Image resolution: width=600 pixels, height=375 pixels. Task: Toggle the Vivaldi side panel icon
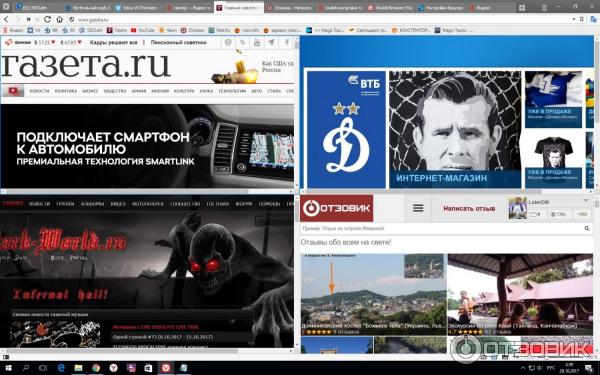tap(6, 357)
